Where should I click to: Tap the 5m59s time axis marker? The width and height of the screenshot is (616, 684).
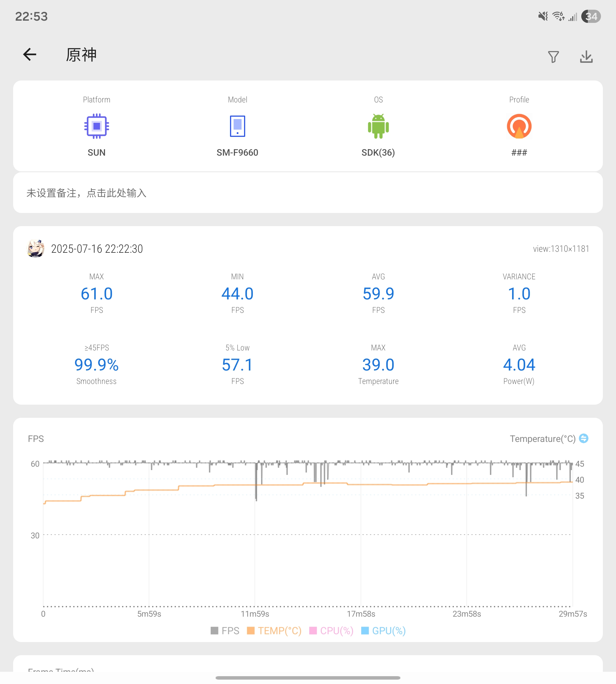pos(149,614)
